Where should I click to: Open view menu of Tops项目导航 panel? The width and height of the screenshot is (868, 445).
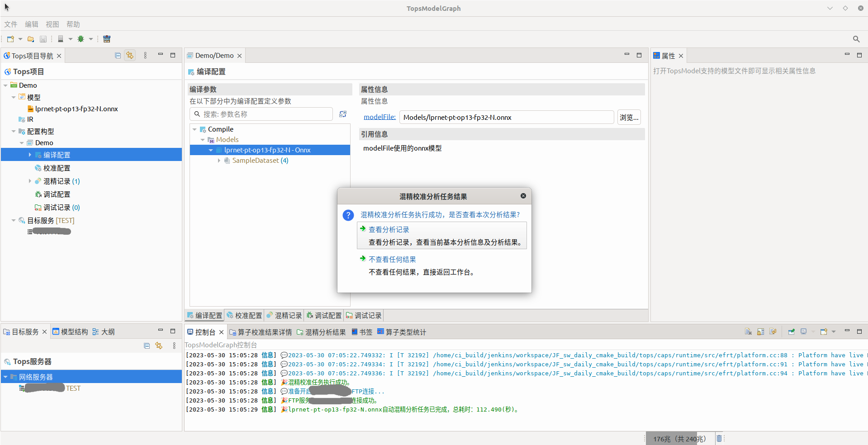point(145,55)
